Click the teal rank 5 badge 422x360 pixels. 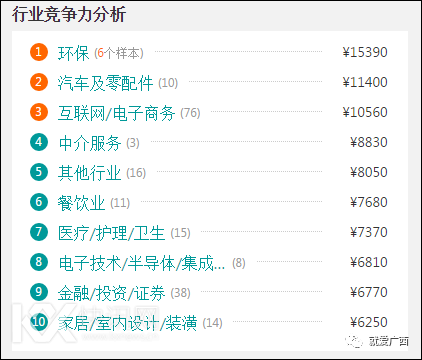39,172
